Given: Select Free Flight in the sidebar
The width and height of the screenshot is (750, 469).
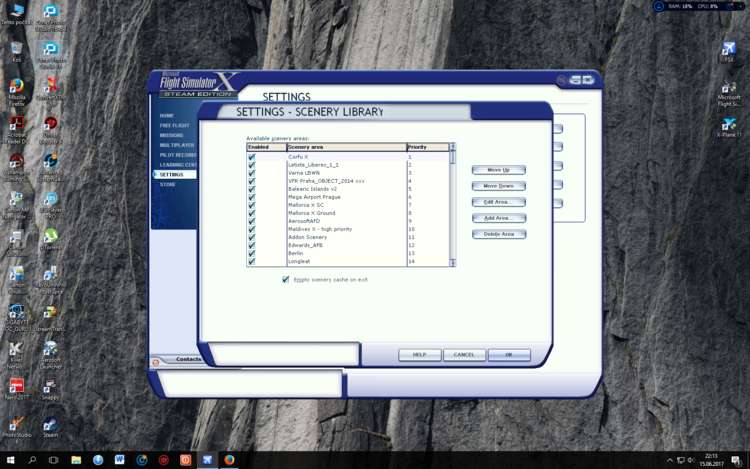Looking at the screenshot, I should [x=175, y=126].
